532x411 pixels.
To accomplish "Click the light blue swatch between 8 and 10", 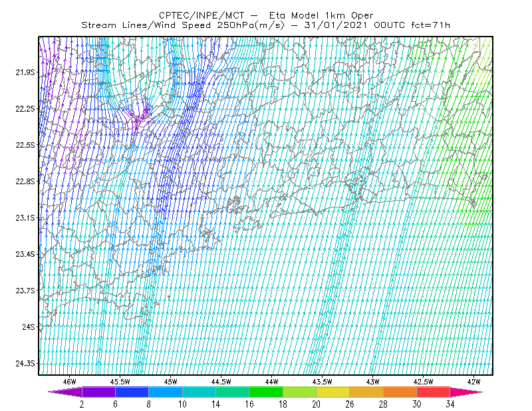I will pos(166,392).
